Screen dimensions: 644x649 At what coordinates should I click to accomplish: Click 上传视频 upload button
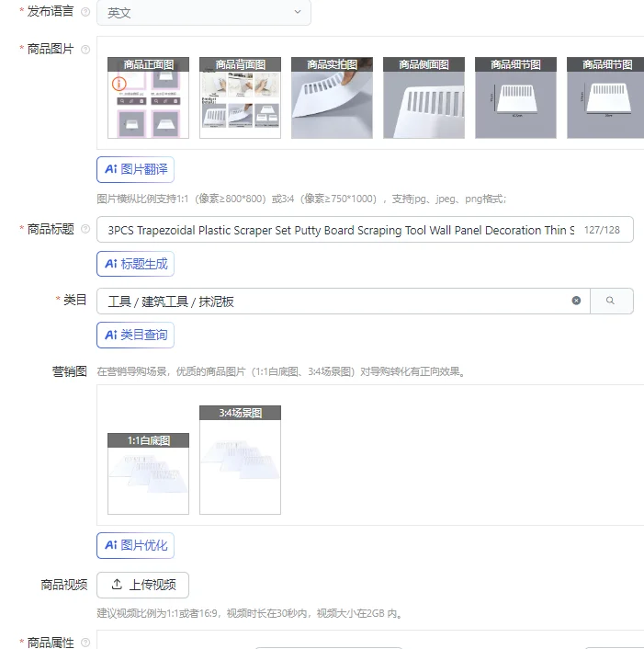click(x=142, y=585)
